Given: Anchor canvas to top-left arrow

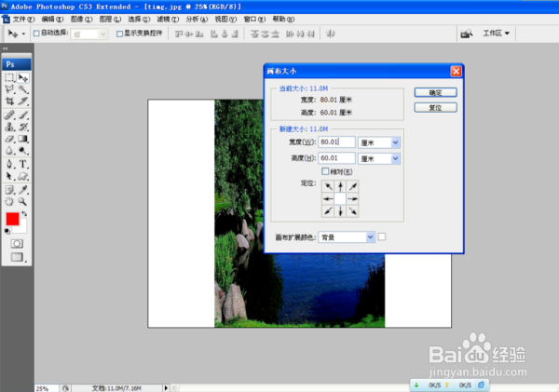Looking at the screenshot, I should tap(328, 186).
